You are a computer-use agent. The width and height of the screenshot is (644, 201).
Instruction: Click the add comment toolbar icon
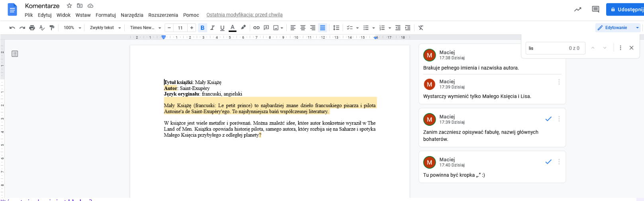point(266,28)
